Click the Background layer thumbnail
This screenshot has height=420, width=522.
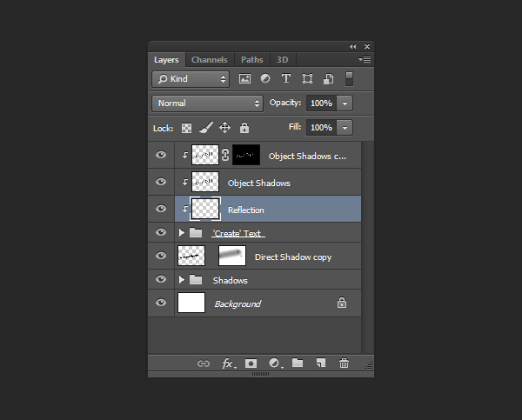[191, 303]
